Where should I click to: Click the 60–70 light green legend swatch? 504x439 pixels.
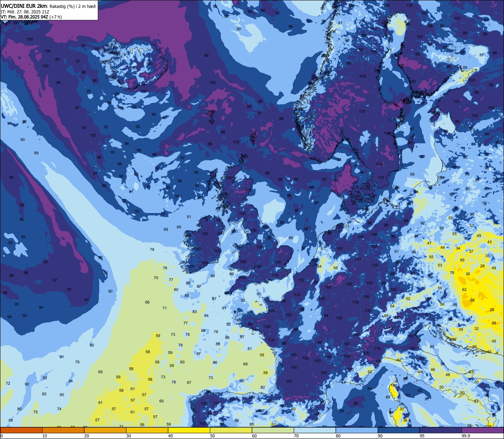(273, 430)
